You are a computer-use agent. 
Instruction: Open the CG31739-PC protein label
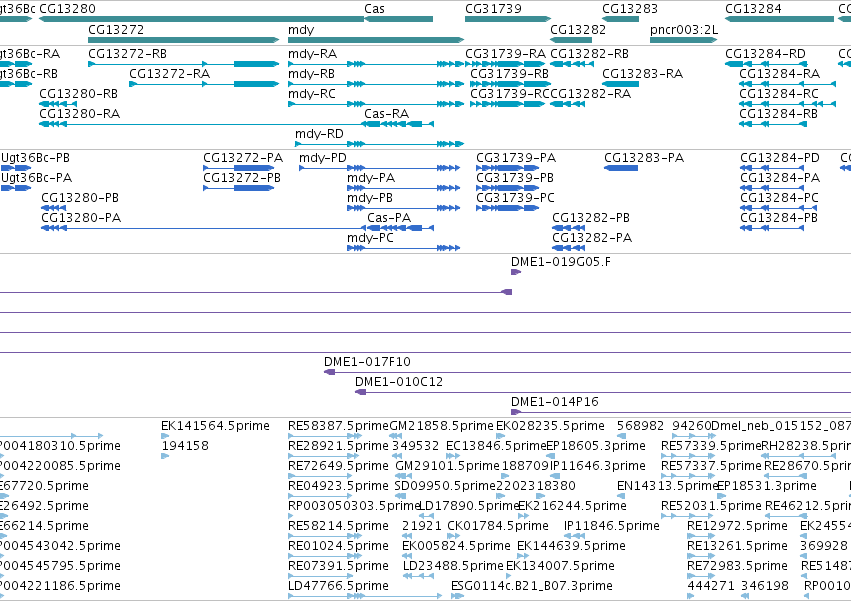click(x=516, y=198)
